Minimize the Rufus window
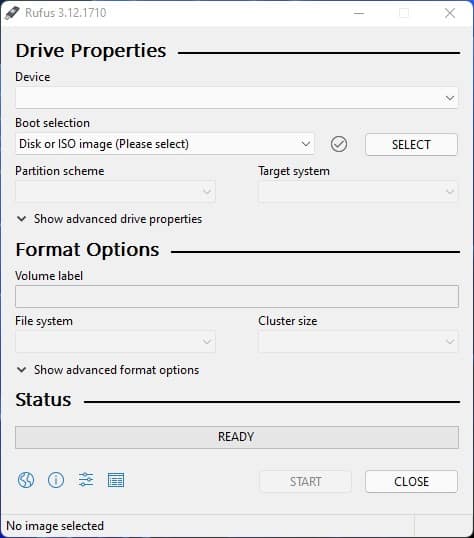The height and width of the screenshot is (538, 474). tap(359, 13)
